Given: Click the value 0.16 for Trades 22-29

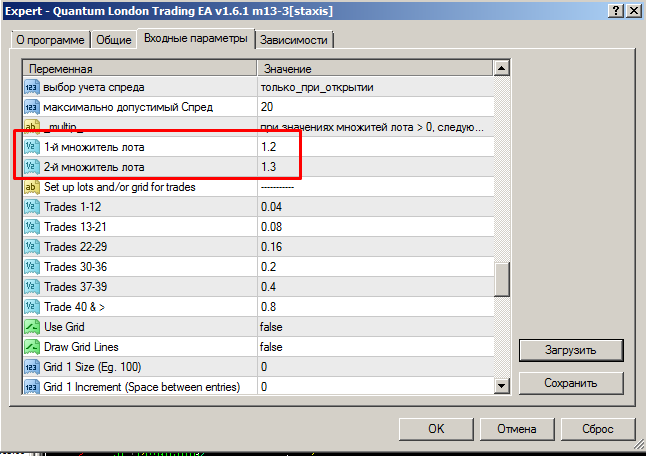Looking at the screenshot, I should (272, 247).
